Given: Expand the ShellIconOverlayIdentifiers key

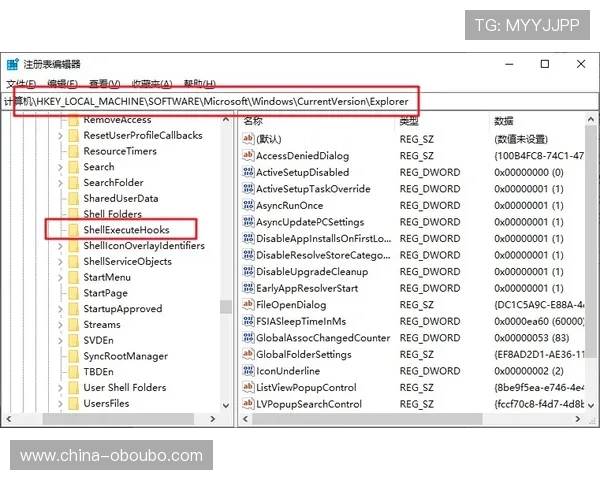Looking at the screenshot, I should (59, 246).
